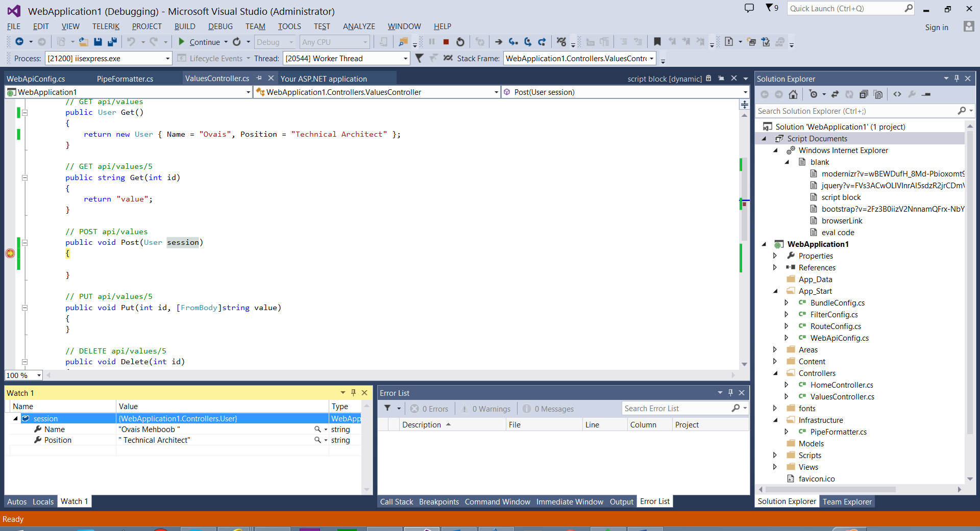Click the Name column header in Watch 1
980x531 pixels.
[x=63, y=406]
